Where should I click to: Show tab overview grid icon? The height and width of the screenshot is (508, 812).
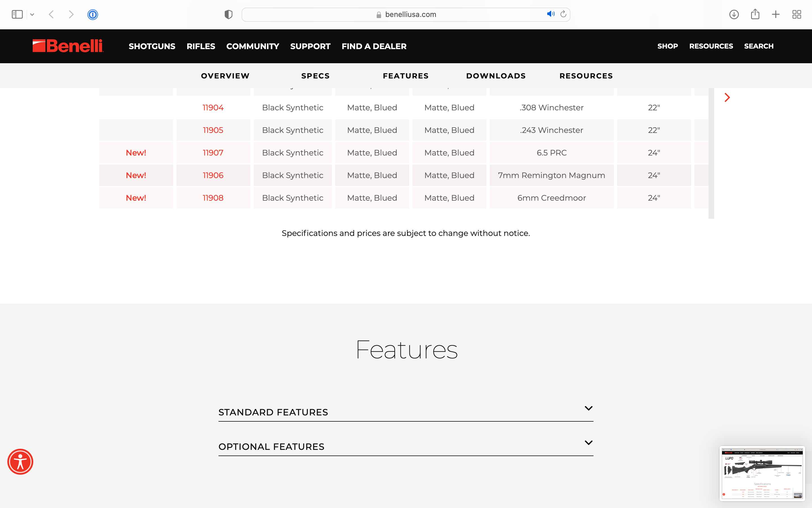pos(796,14)
